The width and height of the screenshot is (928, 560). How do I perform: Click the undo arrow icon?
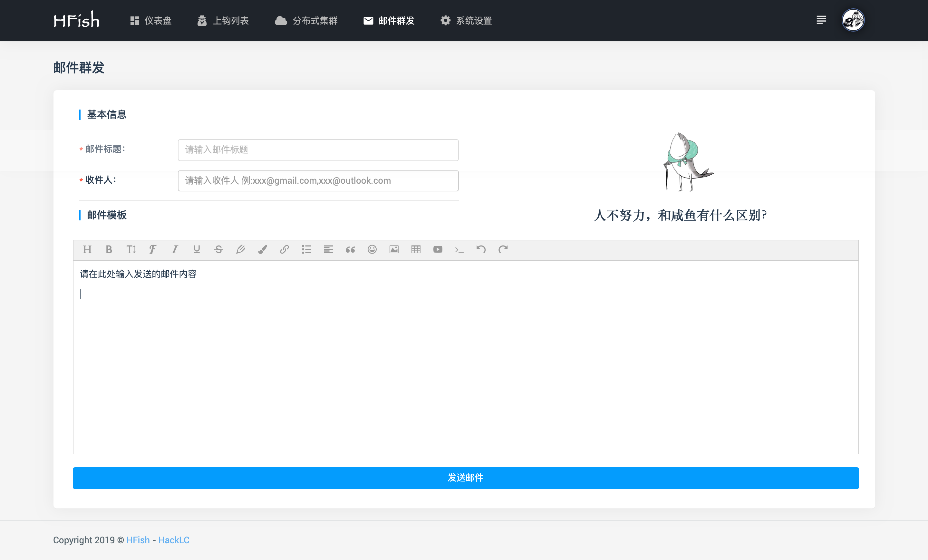pyautogui.click(x=481, y=249)
